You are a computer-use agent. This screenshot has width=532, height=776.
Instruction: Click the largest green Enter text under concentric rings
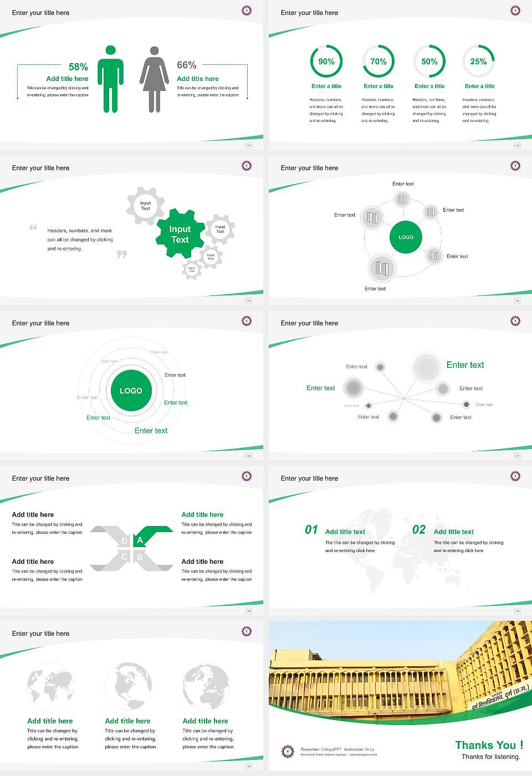[151, 431]
